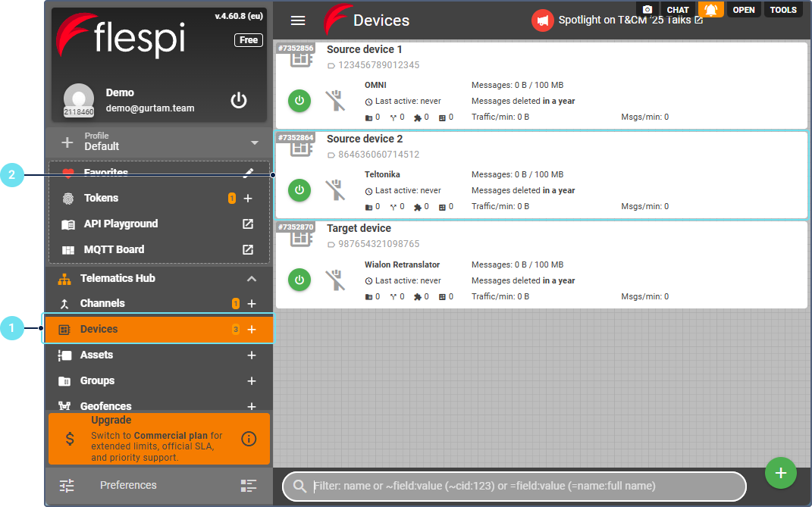Viewport: 812px width, 507px height.
Task: Click the CHAT button in top bar
Action: point(677,10)
